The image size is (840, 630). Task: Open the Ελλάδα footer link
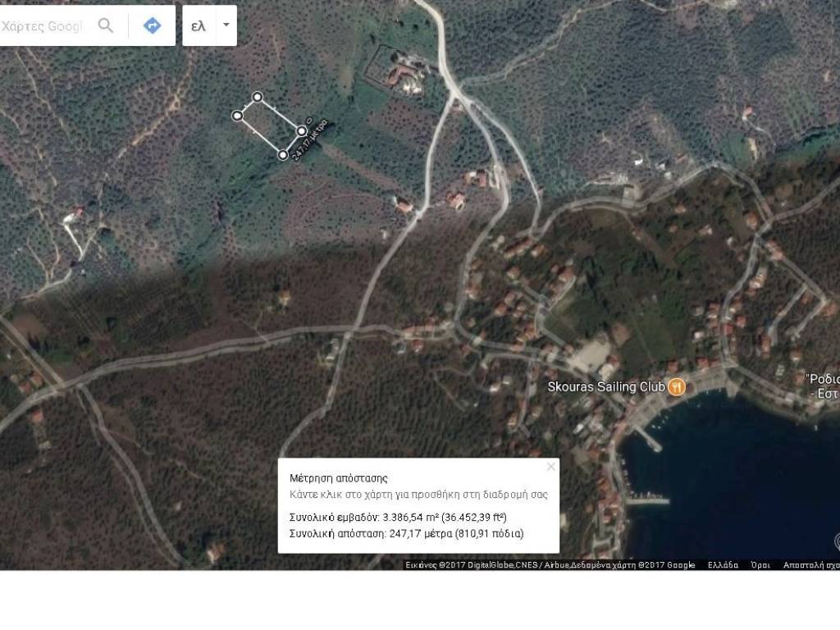724,564
